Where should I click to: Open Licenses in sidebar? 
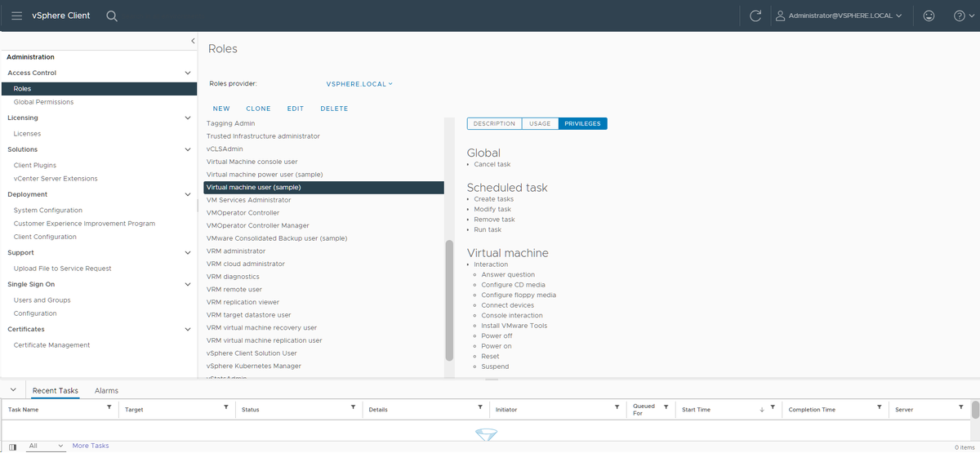27,134
